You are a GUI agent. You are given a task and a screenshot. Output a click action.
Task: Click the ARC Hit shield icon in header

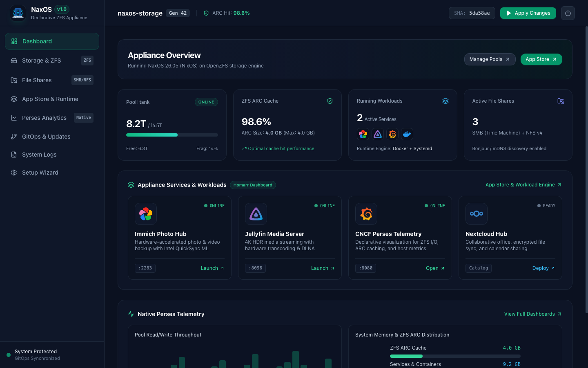[x=206, y=13]
